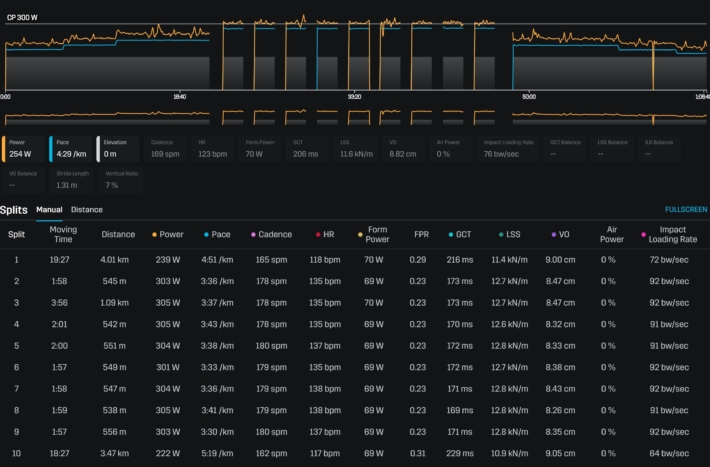
Task: Click the green LSS column header dot
Action: [x=501, y=235]
